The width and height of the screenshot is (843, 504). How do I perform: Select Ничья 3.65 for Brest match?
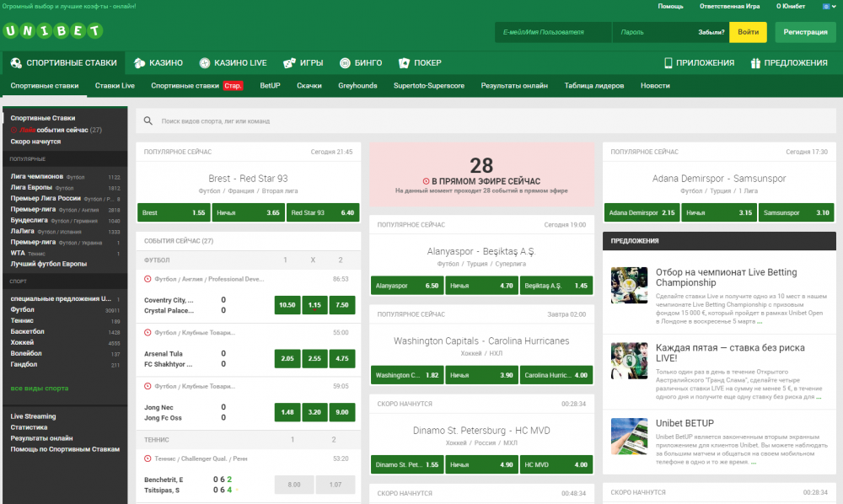click(249, 212)
